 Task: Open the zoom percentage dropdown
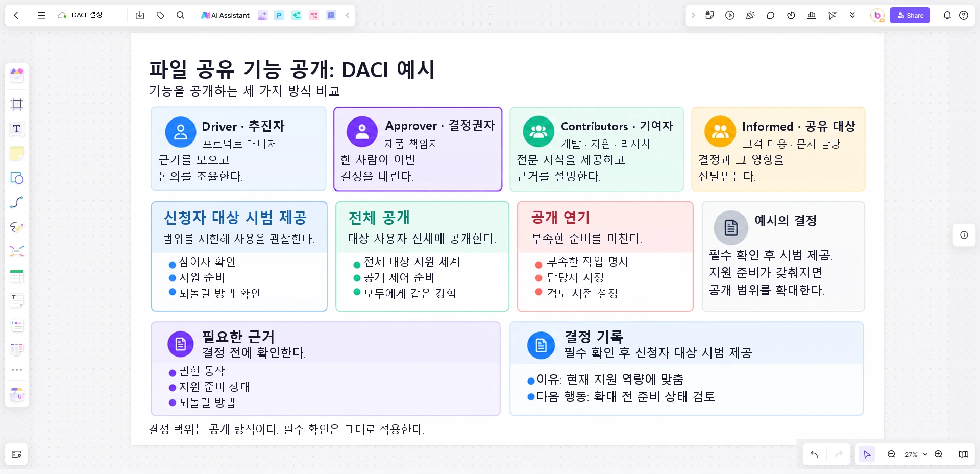(916, 454)
